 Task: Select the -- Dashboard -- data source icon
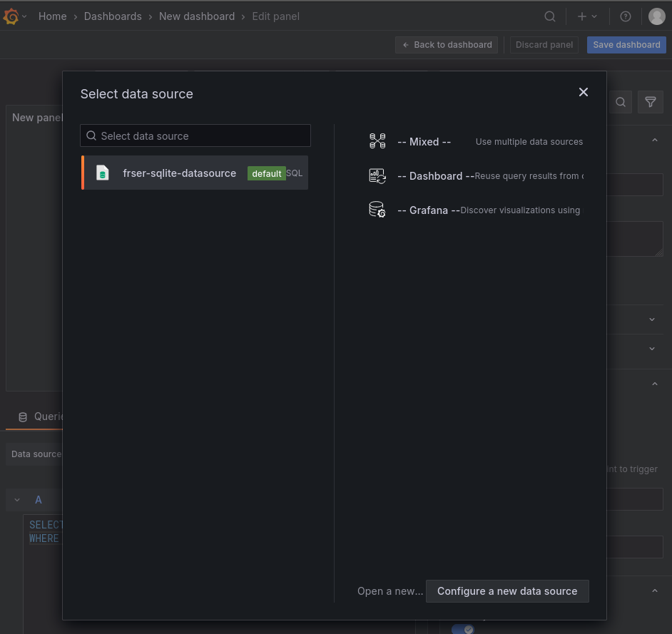[x=377, y=175]
